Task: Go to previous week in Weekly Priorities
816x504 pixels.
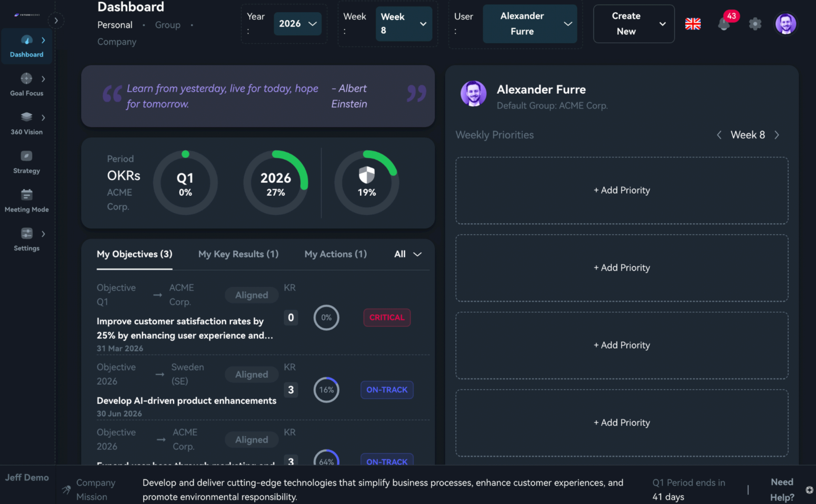Action: point(719,135)
